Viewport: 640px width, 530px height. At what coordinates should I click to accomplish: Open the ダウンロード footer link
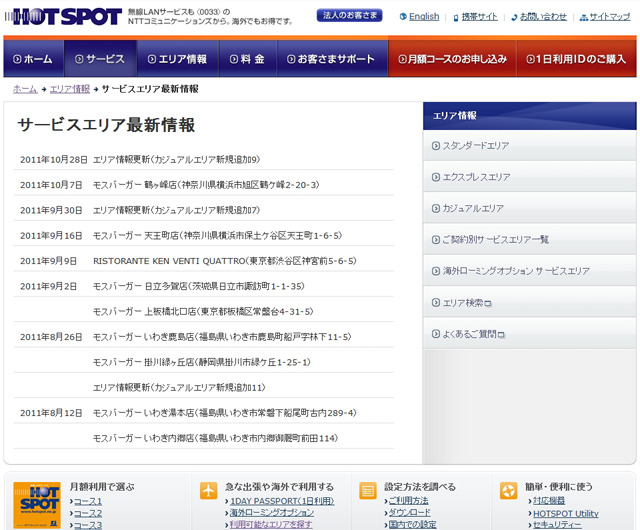409,512
